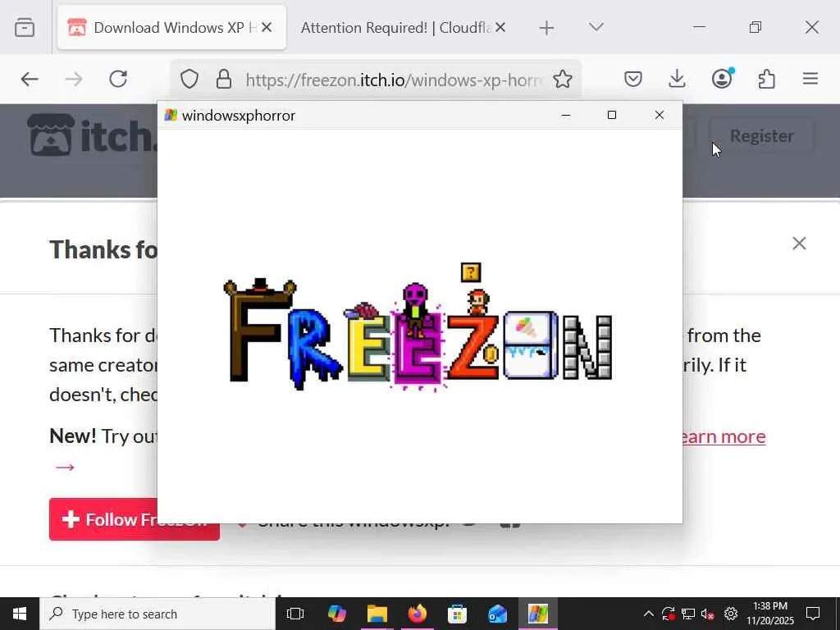Close the windowsxphorror window
The height and width of the screenshot is (630, 840).
pyautogui.click(x=660, y=115)
